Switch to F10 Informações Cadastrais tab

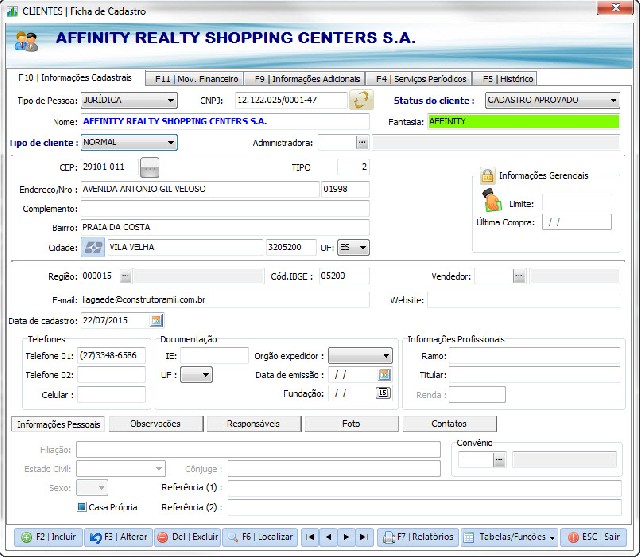coord(75,78)
